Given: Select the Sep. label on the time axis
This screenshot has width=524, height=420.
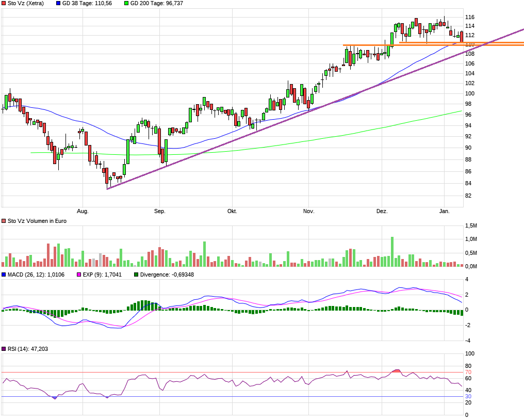Looking at the screenshot, I should [159, 212].
